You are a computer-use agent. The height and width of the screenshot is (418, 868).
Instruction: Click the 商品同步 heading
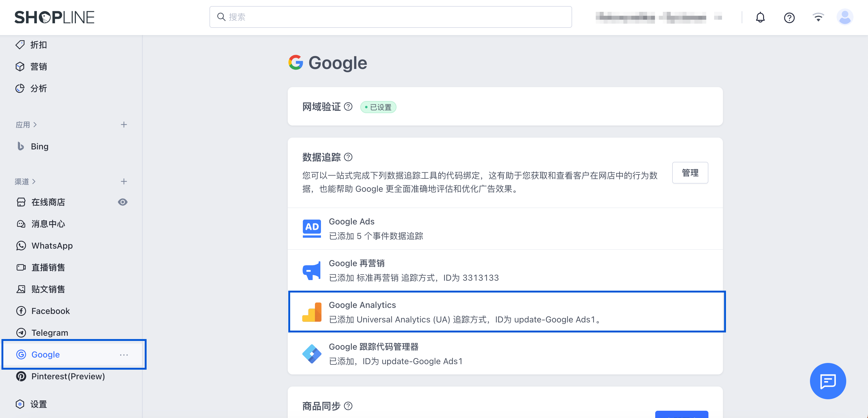[x=322, y=406]
